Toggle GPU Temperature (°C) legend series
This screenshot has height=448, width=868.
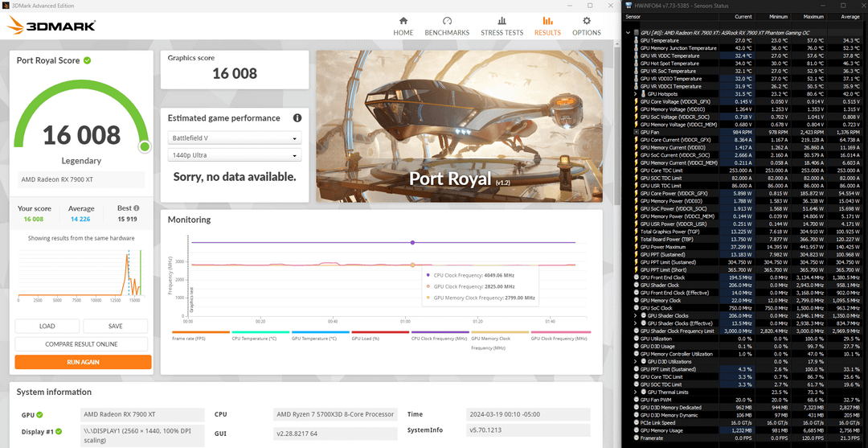pos(320,335)
